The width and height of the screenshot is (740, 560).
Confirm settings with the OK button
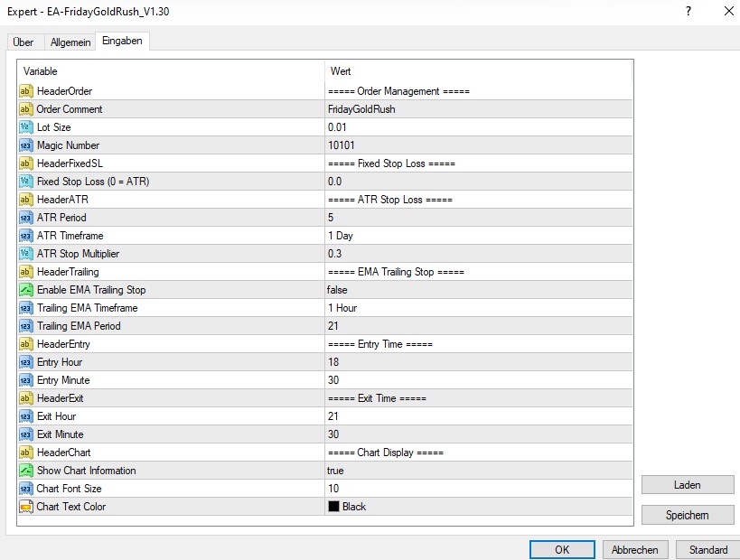[562, 550]
